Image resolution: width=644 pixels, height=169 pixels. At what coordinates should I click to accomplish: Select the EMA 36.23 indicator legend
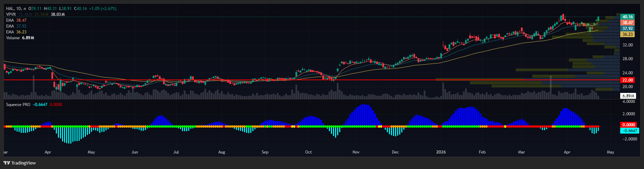(x=16, y=32)
